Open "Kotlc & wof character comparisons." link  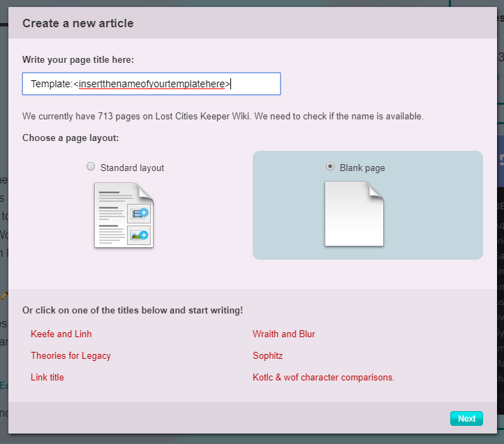point(324,378)
